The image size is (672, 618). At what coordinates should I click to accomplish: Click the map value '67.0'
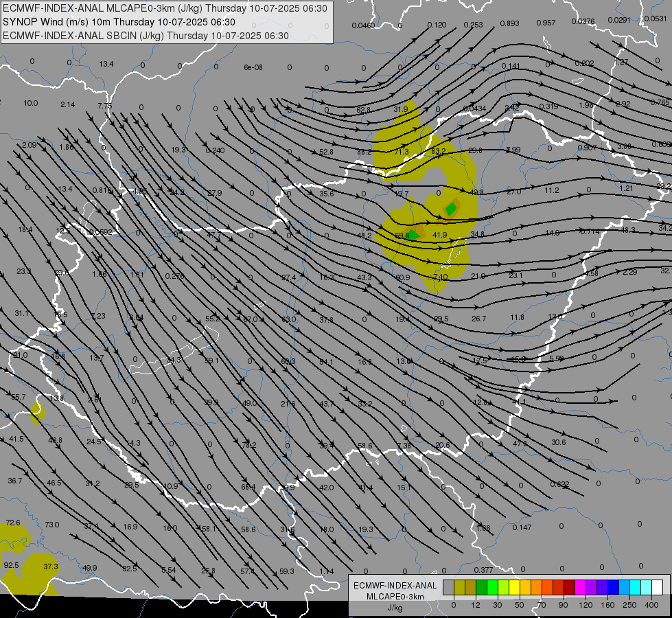click(251, 319)
